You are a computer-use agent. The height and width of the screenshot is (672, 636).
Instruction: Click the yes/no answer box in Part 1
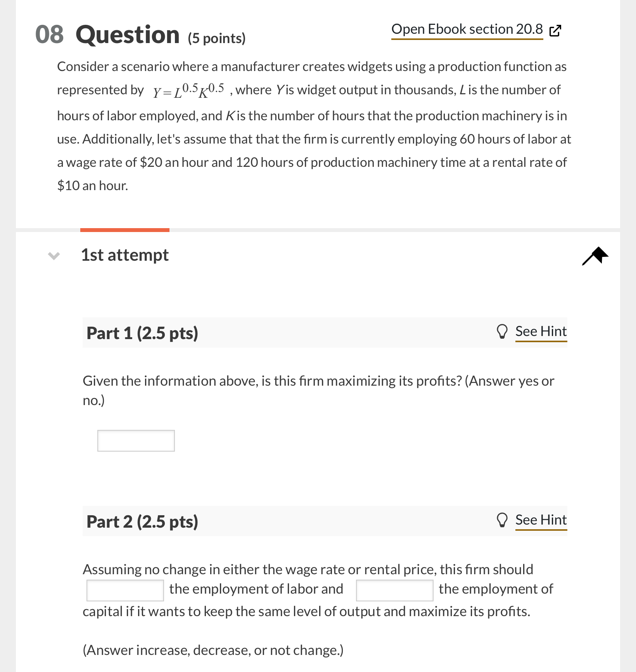tap(136, 441)
